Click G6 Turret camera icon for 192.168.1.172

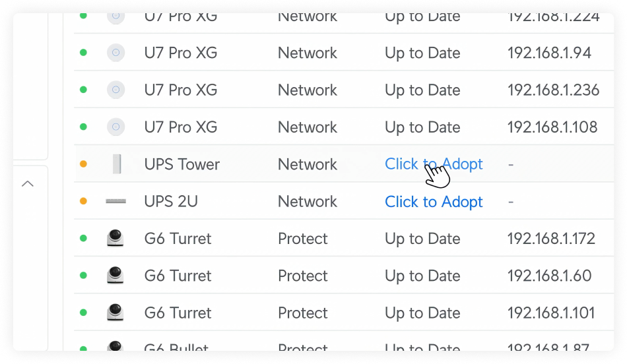115,238
